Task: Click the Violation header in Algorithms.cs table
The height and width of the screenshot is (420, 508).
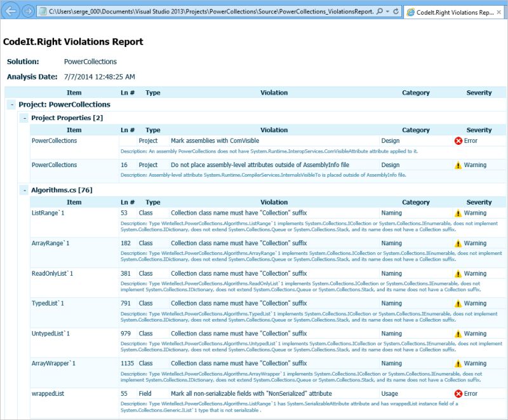Action: pyautogui.click(x=274, y=202)
